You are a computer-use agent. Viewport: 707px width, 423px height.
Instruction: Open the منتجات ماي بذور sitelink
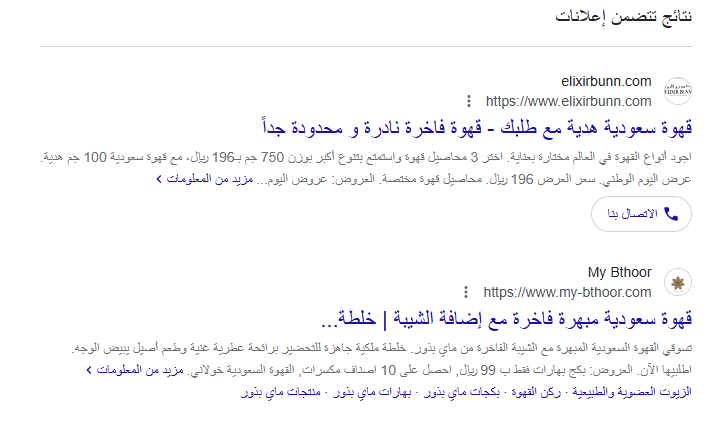pos(281,392)
